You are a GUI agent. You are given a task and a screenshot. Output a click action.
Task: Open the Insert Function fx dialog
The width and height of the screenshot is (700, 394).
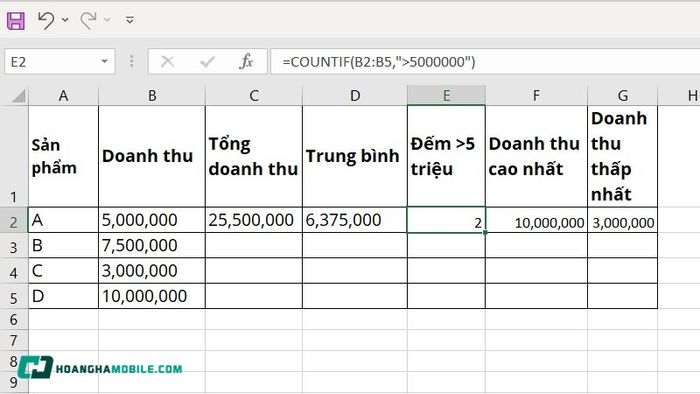(x=246, y=62)
